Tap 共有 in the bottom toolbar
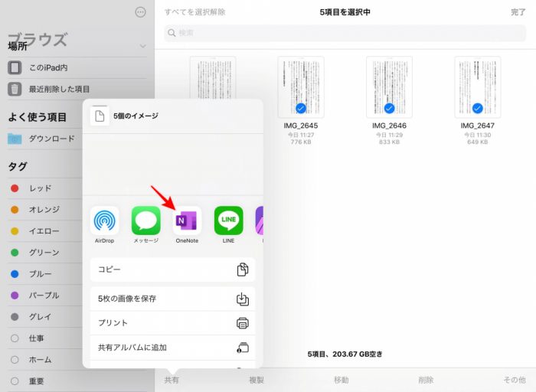The image size is (536, 392). (172, 380)
